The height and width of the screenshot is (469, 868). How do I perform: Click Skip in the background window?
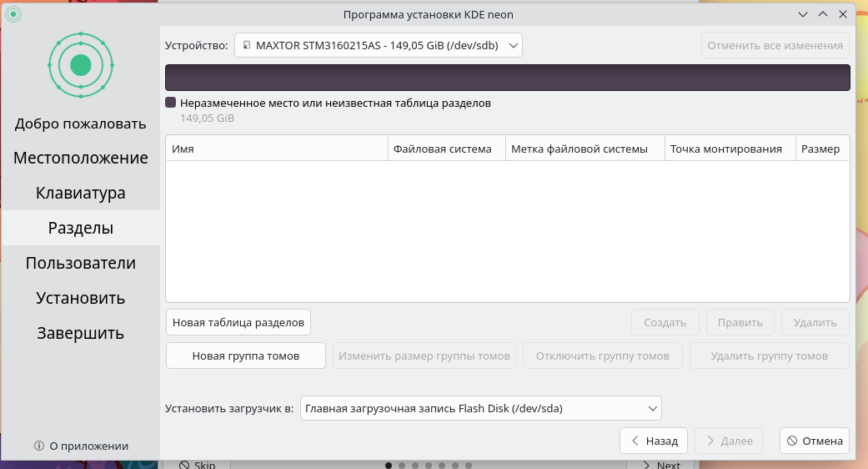197,465
